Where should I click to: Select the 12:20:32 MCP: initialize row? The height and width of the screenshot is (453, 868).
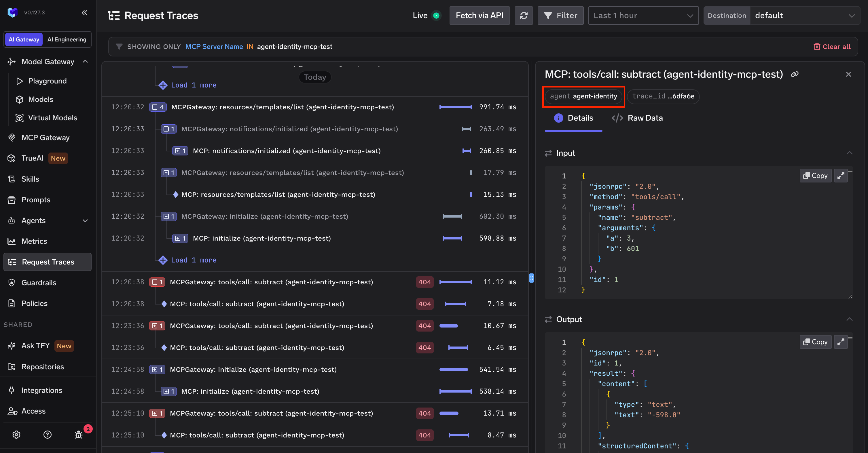(x=315, y=238)
